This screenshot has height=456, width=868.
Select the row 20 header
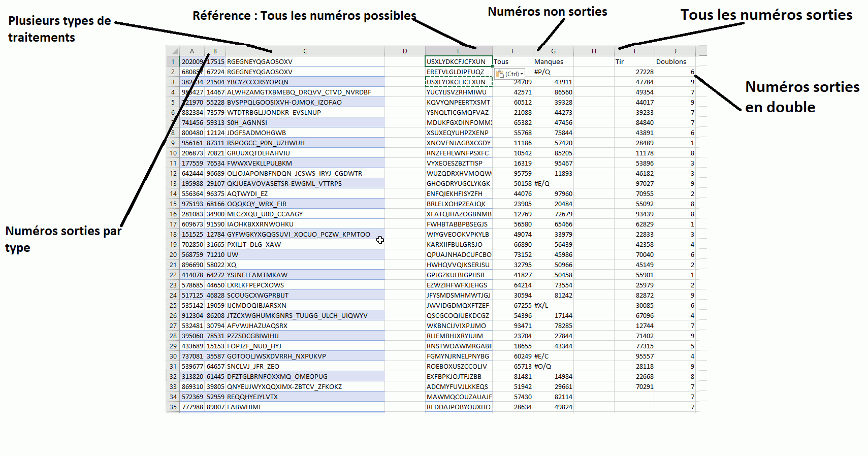(173, 254)
